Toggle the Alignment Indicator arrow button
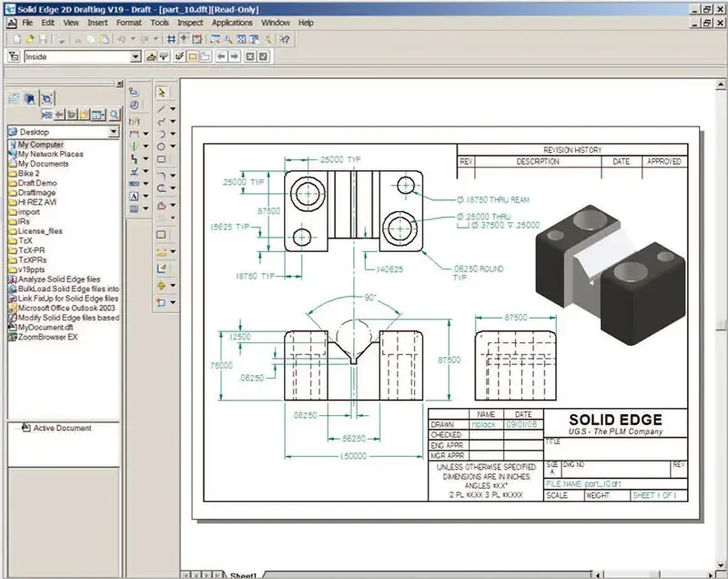 (x=185, y=39)
